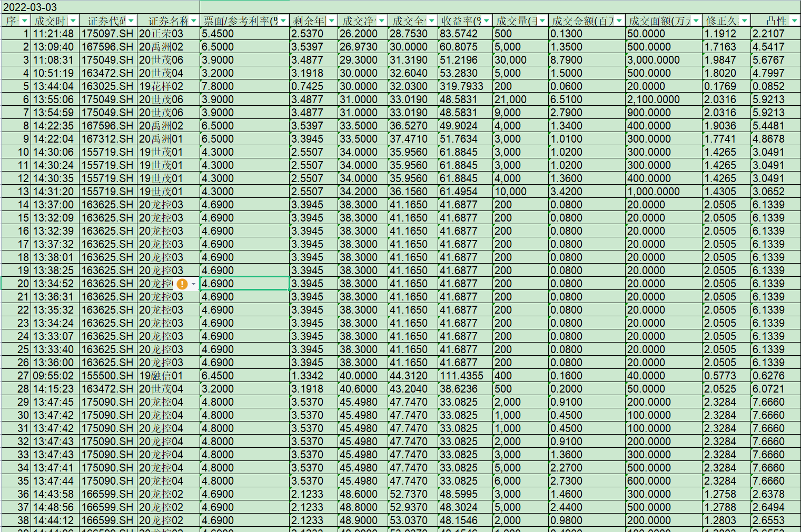Open the 成交量 filter dropdown
This screenshot has width=801, height=532.
[x=542, y=21]
